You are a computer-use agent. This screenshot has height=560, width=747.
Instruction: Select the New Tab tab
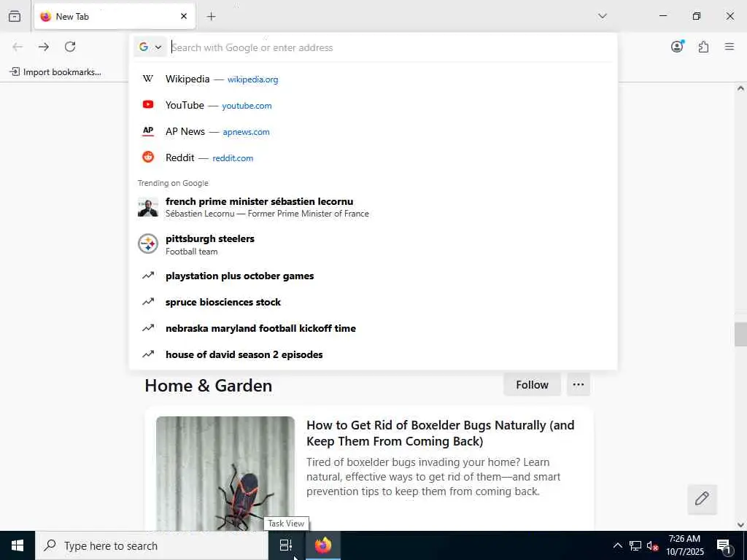coord(115,17)
